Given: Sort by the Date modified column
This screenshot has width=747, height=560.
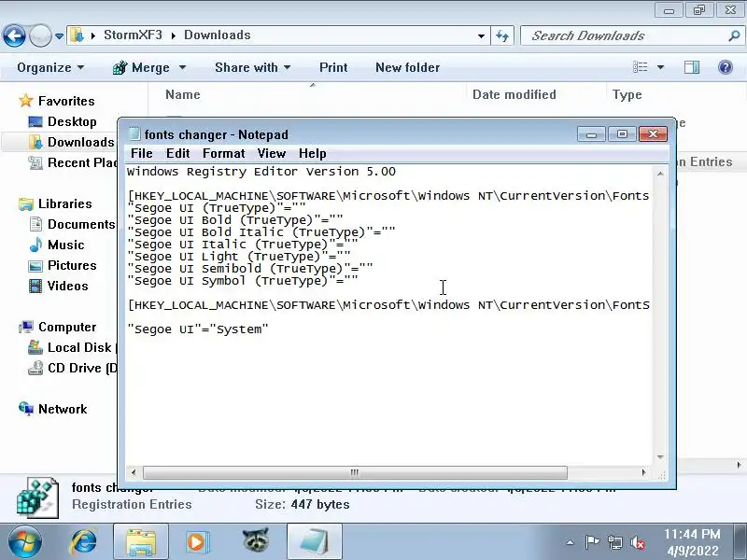Looking at the screenshot, I should [x=514, y=94].
